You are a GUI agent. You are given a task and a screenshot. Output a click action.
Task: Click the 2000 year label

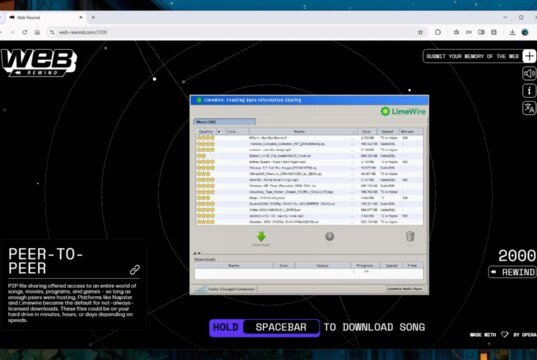pyautogui.click(x=517, y=256)
